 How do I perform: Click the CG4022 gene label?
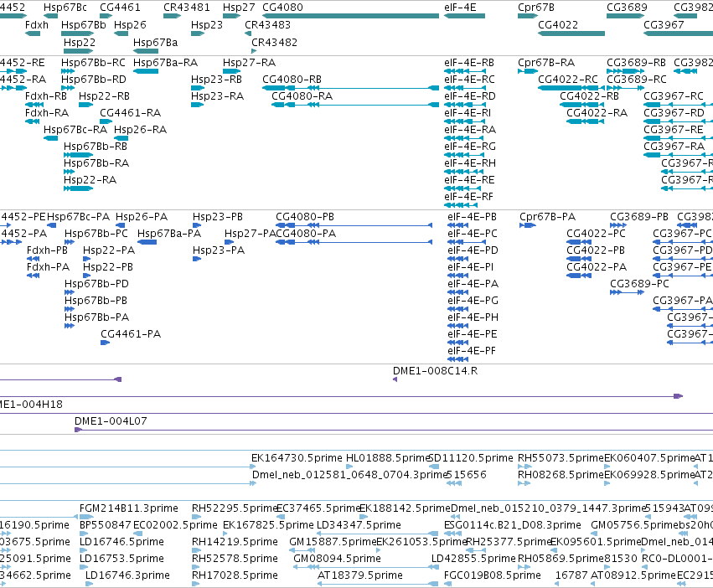(558, 24)
